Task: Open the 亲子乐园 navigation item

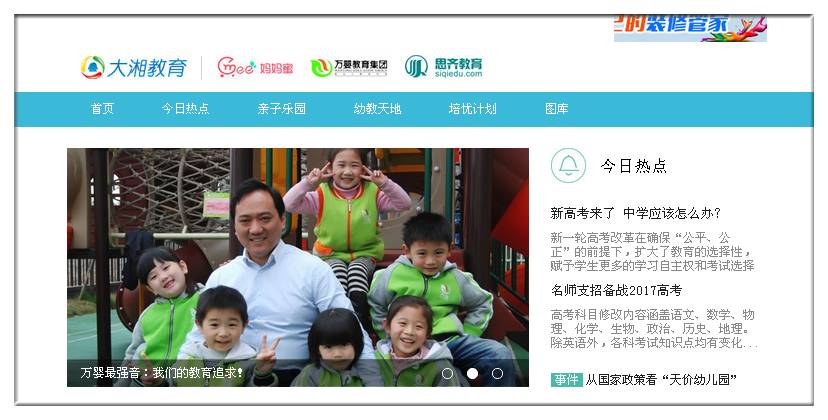Action: click(281, 109)
